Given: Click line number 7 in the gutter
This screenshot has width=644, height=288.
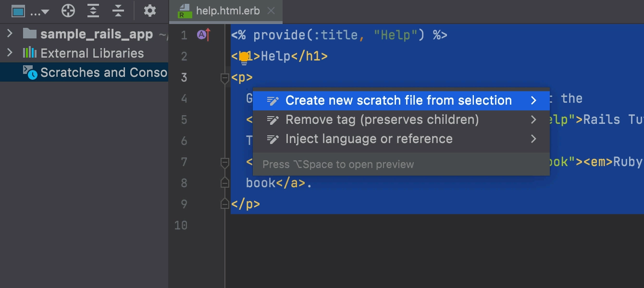Looking at the screenshot, I should (184, 162).
